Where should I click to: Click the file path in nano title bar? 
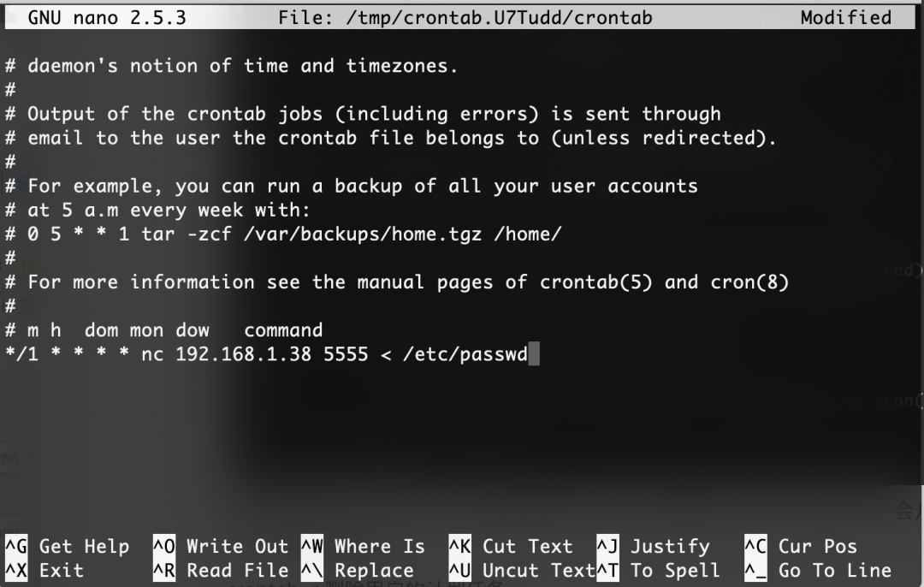coord(499,18)
